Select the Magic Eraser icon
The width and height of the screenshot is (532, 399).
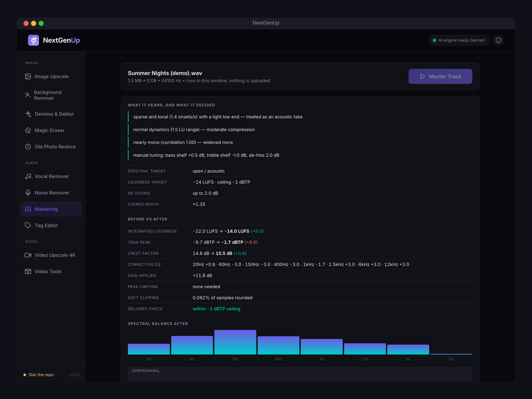point(28,130)
